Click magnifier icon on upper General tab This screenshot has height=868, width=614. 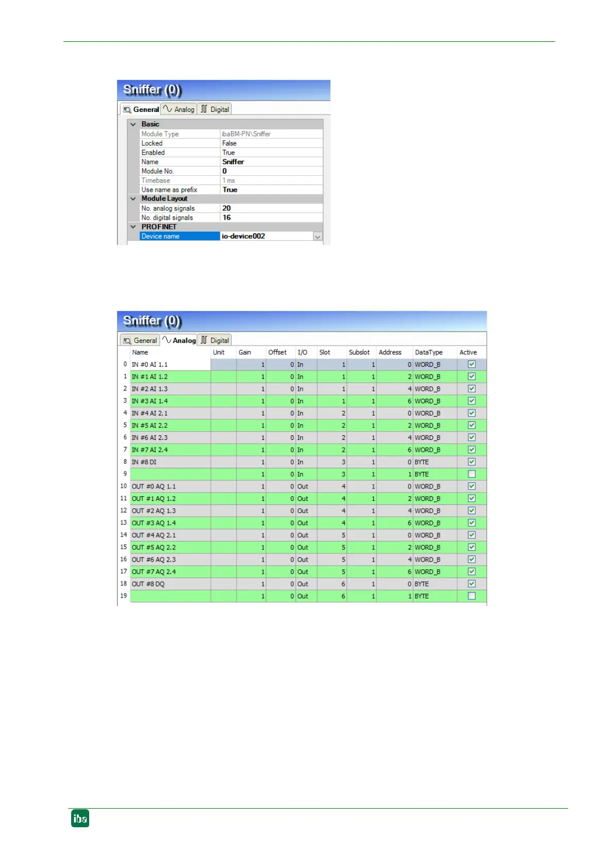coord(127,110)
